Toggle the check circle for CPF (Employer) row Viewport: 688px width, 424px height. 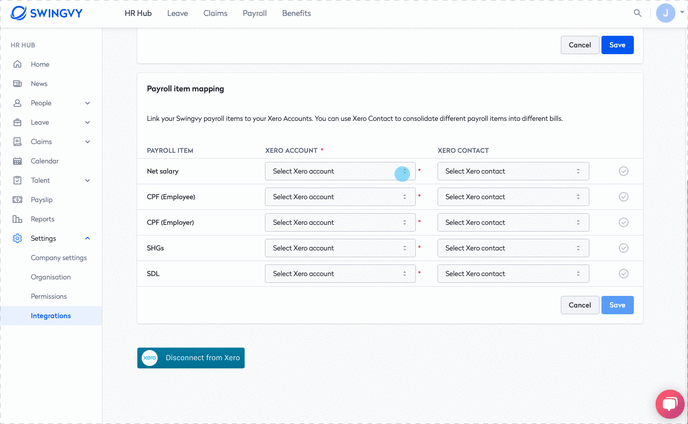(x=623, y=223)
